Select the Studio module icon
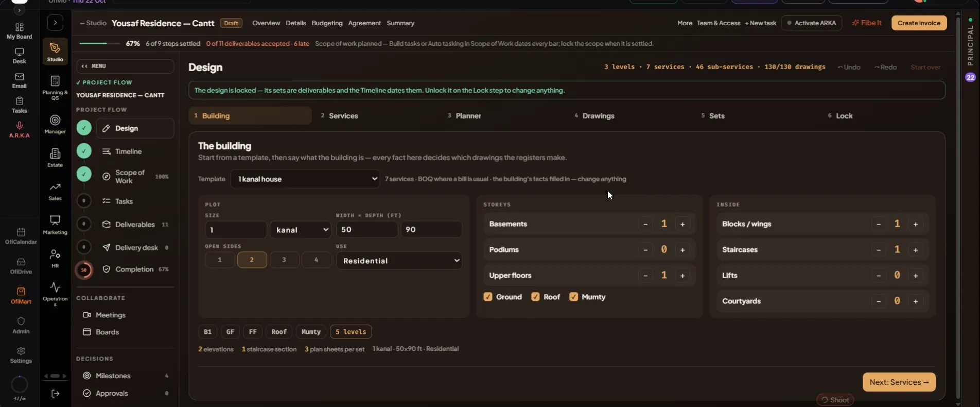Image resolution: width=980 pixels, height=407 pixels. click(55, 52)
